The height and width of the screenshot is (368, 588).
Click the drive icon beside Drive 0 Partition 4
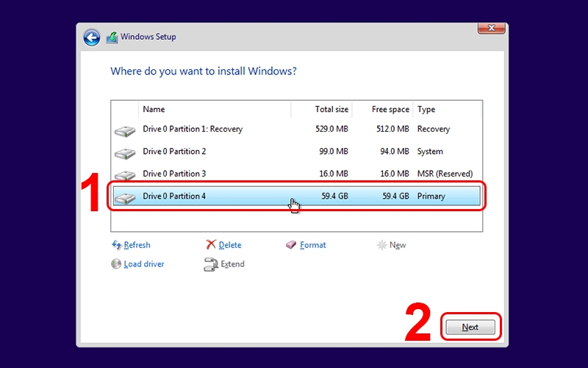click(x=125, y=198)
